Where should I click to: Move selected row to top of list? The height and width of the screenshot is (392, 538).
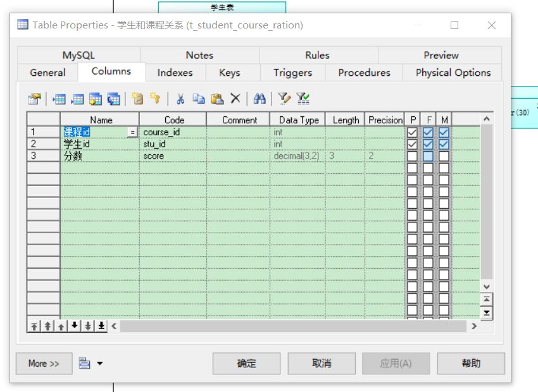point(34,326)
